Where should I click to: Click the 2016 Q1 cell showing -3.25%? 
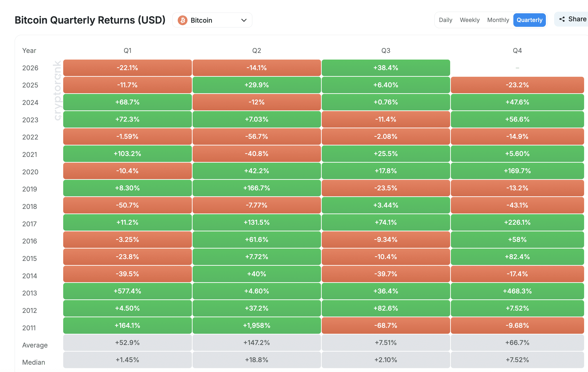click(128, 240)
